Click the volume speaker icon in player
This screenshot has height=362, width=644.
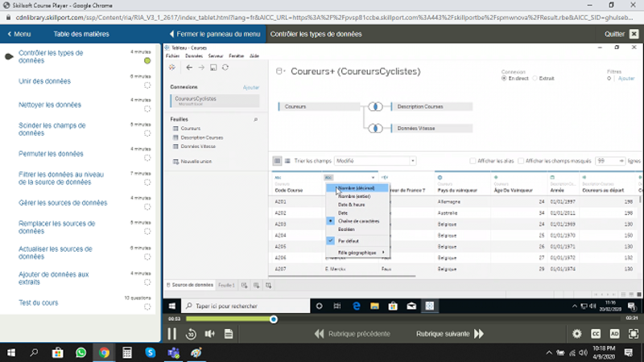[210, 334]
